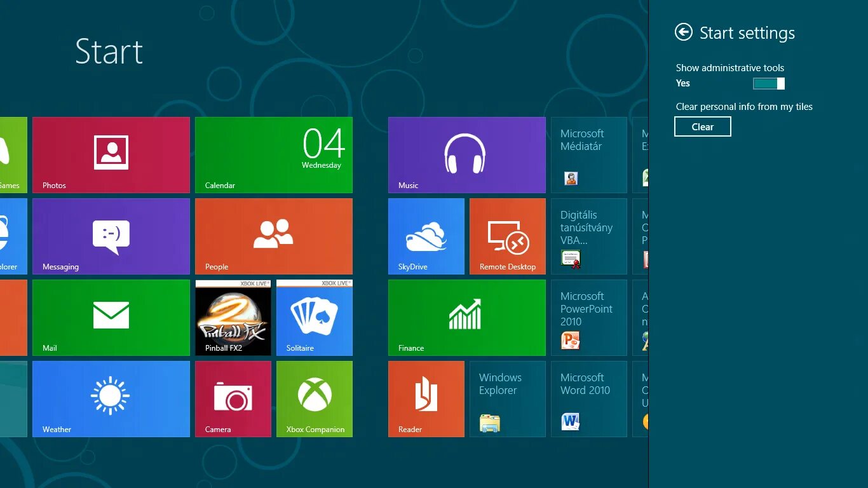This screenshot has height=488, width=868.
Task: Click the Start heading text
Action: coord(109,51)
